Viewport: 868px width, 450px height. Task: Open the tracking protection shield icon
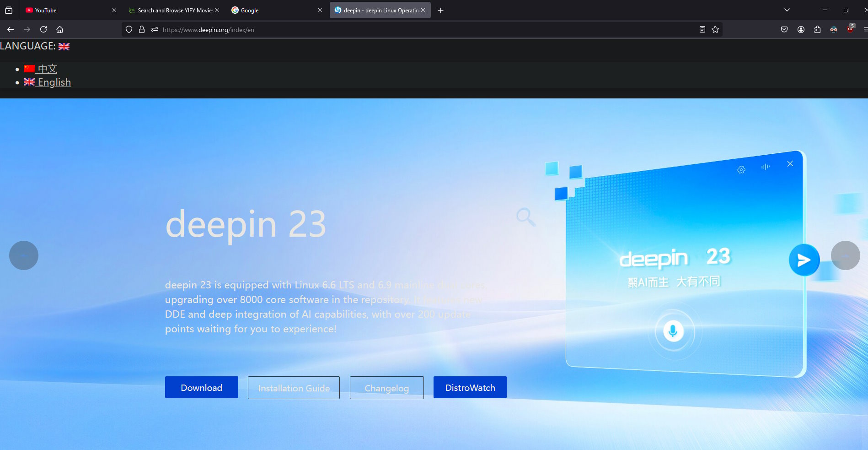click(x=129, y=29)
